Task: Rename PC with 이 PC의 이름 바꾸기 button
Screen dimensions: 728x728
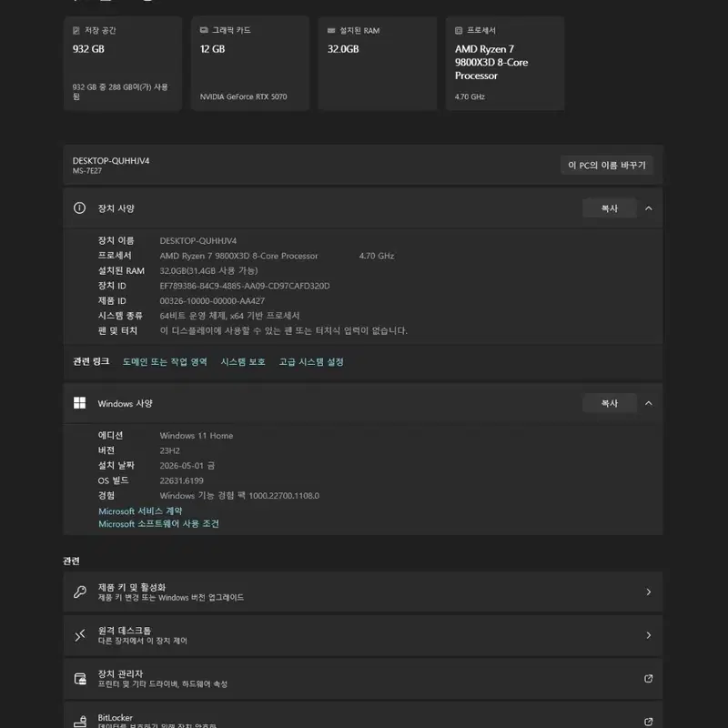Action: 607,166
